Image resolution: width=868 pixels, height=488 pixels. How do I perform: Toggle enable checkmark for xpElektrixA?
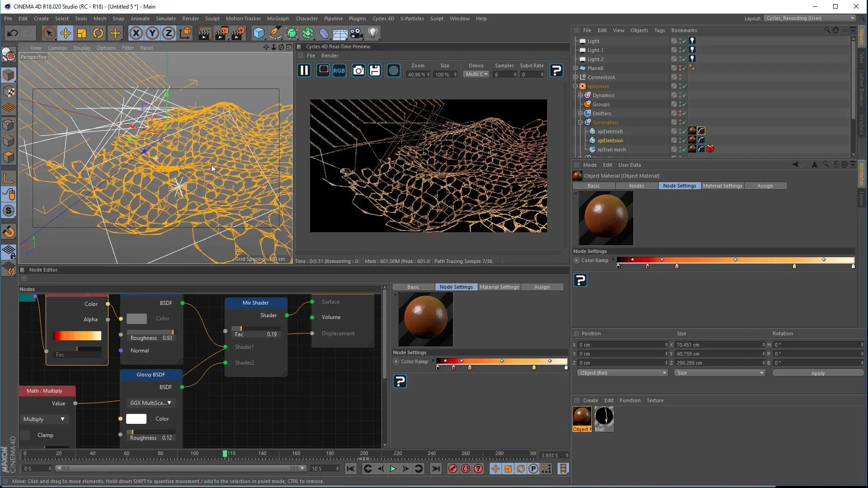pos(684,141)
